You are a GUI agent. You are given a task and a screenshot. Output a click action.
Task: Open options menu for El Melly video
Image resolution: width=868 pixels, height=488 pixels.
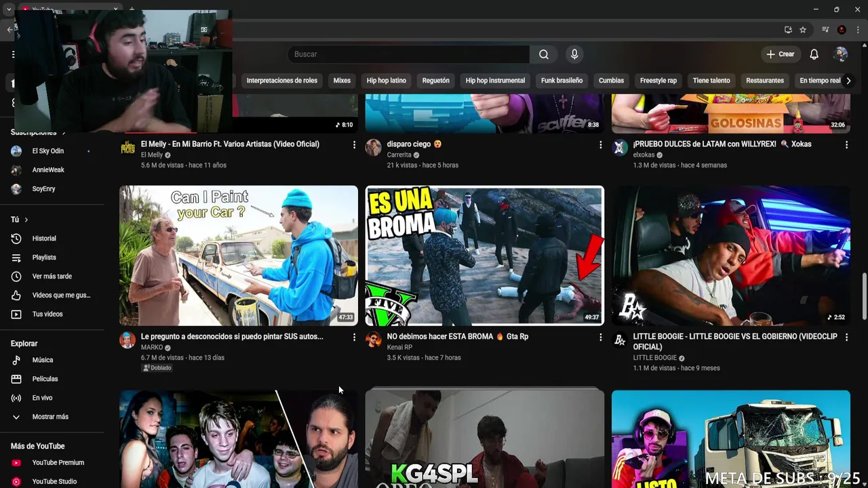pos(354,145)
